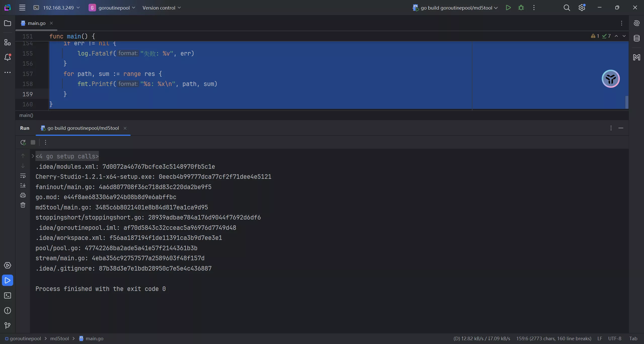The width and height of the screenshot is (644, 344).
Task: Click the UTF-8 encoding status widget
Action: click(615, 338)
